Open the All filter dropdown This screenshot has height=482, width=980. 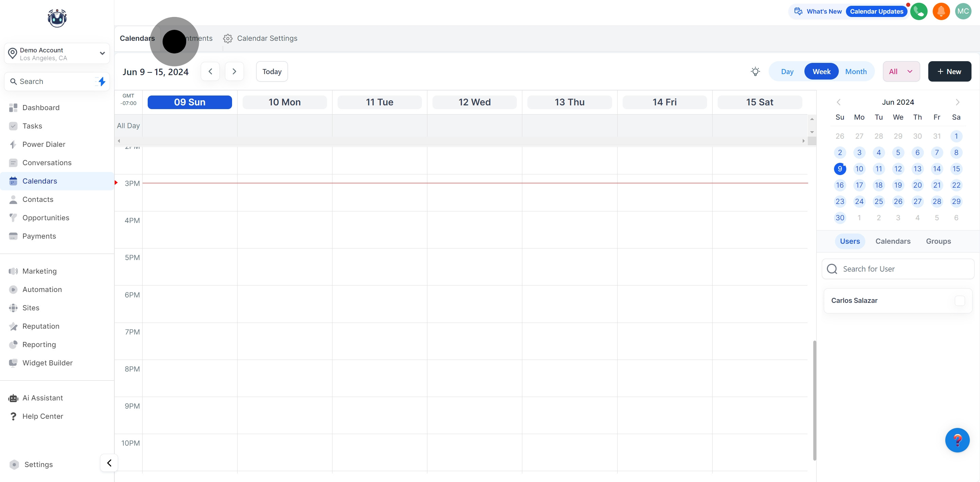pos(901,71)
